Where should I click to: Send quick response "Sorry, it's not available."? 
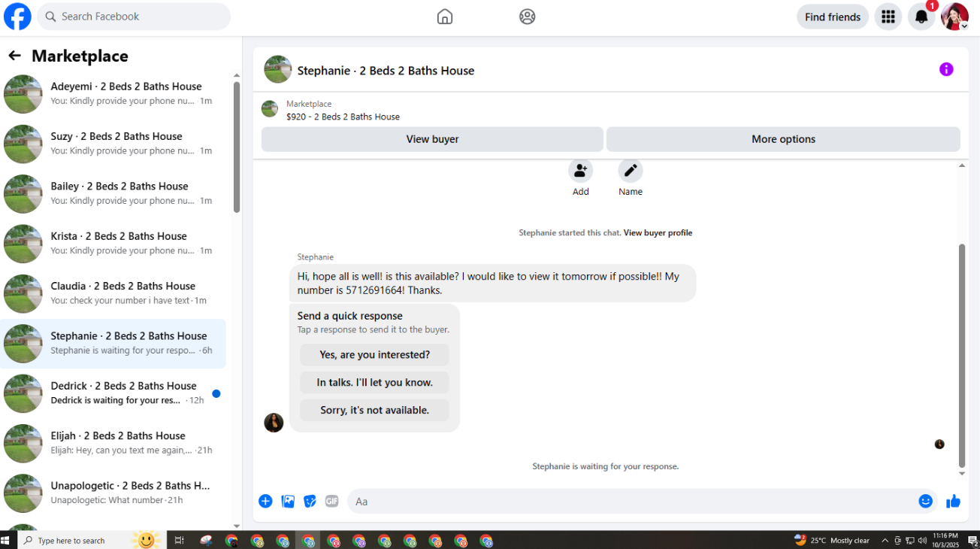click(x=374, y=411)
